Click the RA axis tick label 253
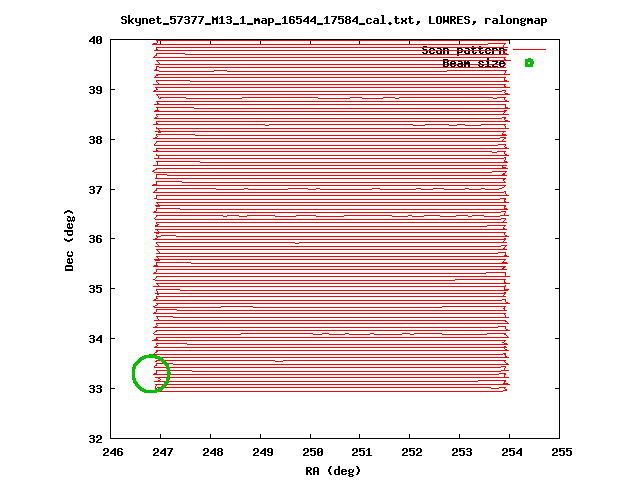 [462, 452]
